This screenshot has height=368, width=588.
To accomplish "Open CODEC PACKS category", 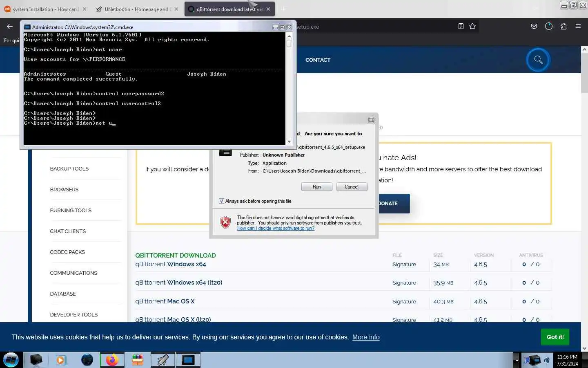I will click(67, 252).
